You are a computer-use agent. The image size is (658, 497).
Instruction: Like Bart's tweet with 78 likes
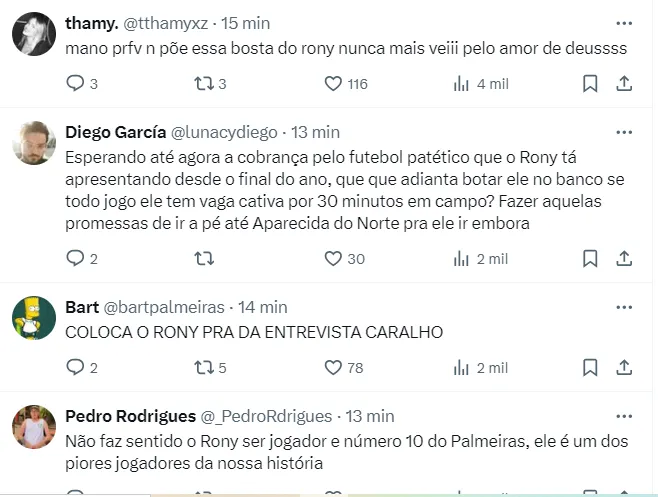click(334, 368)
